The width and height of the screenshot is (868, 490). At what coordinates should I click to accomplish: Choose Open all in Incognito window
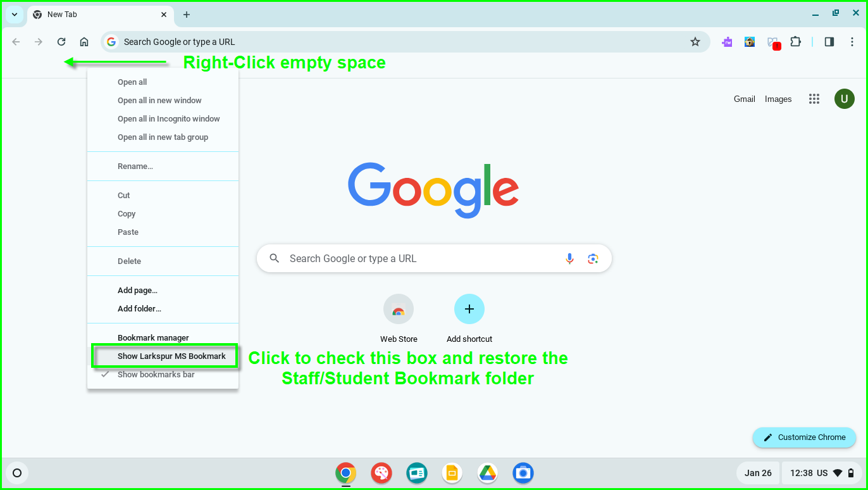pyautogui.click(x=168, y=118)
